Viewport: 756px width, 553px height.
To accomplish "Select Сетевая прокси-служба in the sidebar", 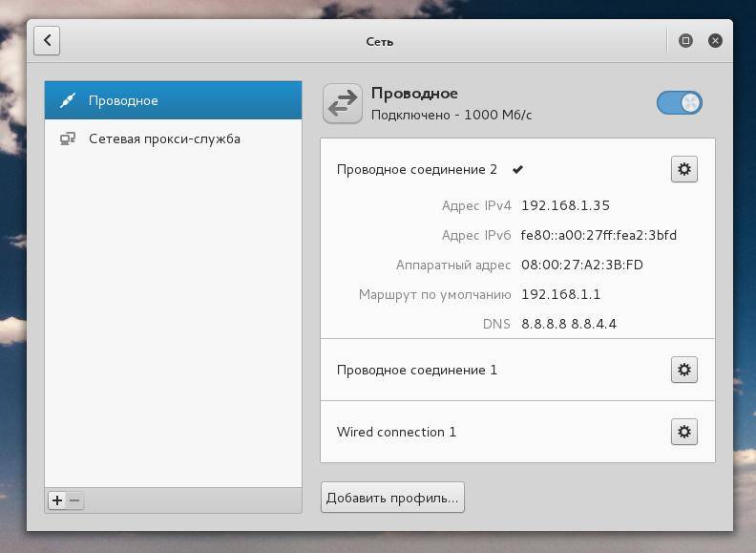I will [173, 139].
